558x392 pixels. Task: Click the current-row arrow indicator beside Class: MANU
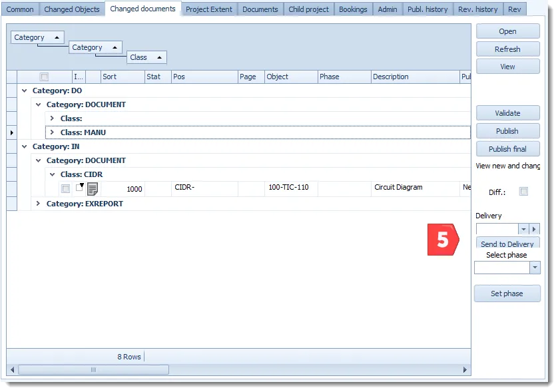click(x=12, y=132)
